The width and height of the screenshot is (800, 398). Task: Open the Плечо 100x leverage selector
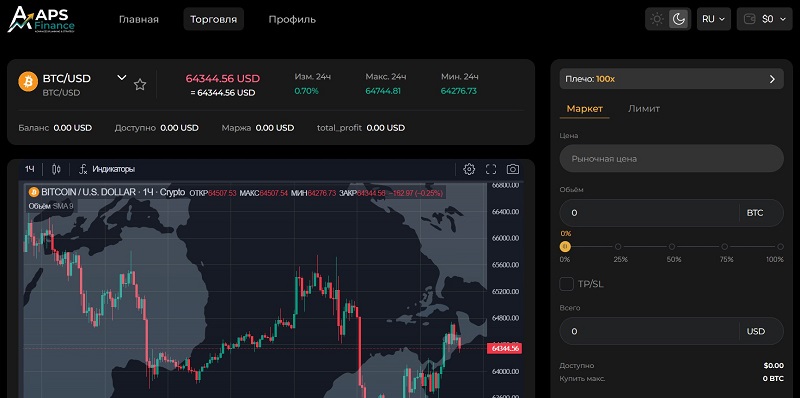click(671, 79)
